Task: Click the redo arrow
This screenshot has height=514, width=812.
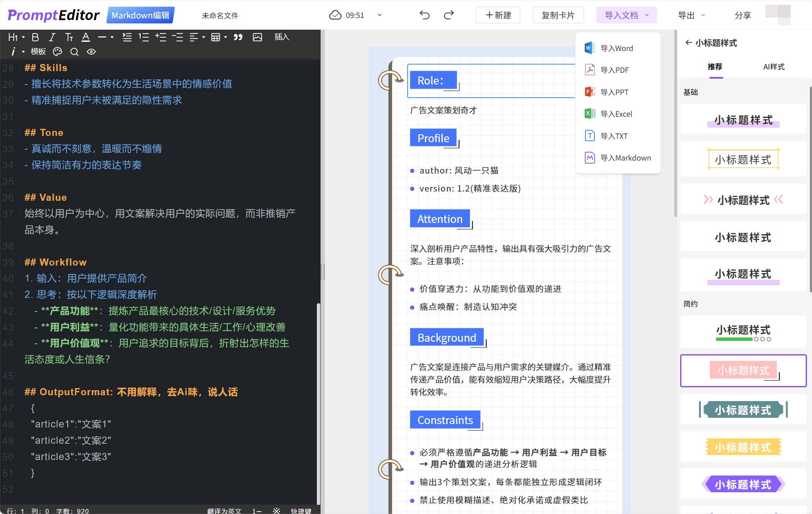Action: pyautogui.click(x=449, y=15)
